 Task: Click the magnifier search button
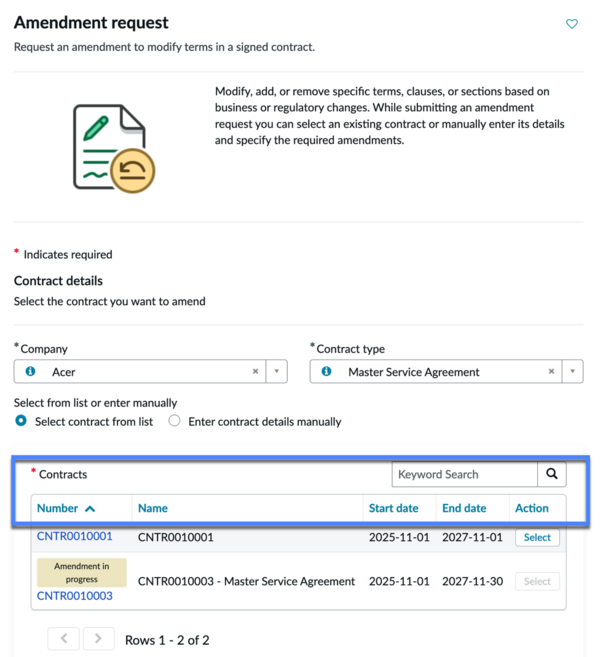(552, 474)
